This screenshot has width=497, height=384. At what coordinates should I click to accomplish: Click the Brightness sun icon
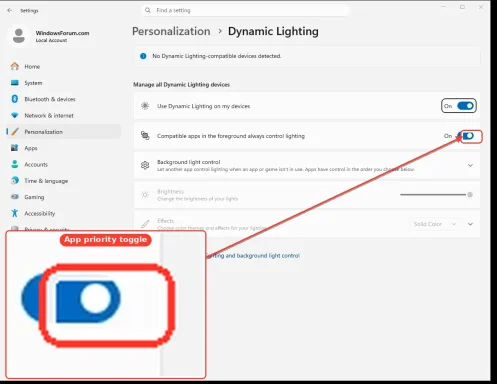tap(145, 195)
